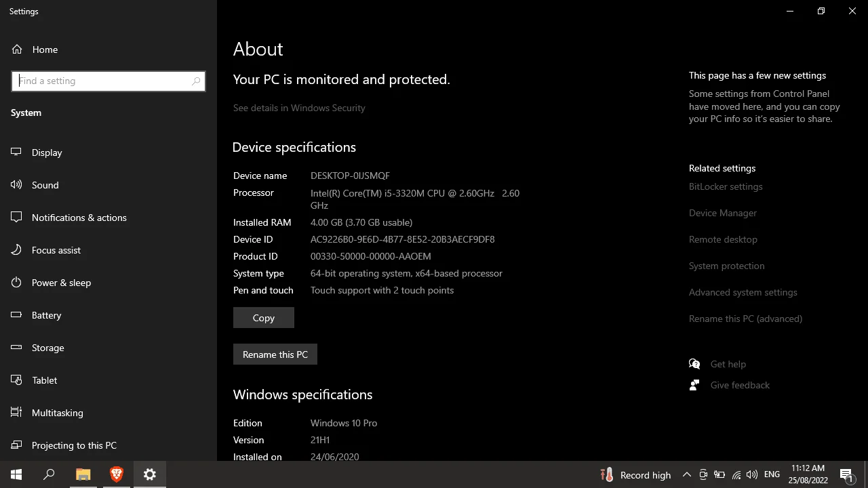
Task: Click Product ID 00330-50000-00000-AAOEM value
Action: tap(371, 256)
